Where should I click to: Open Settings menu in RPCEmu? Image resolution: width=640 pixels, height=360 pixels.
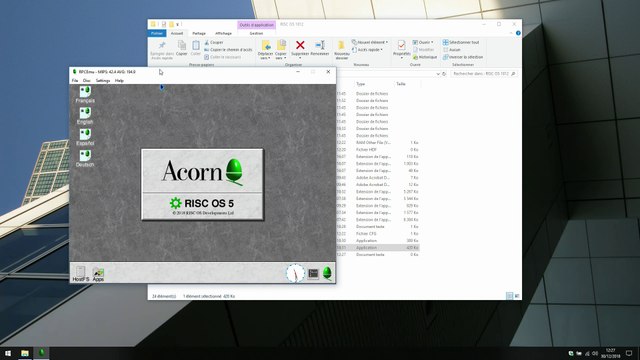click(x=103, y=81)
